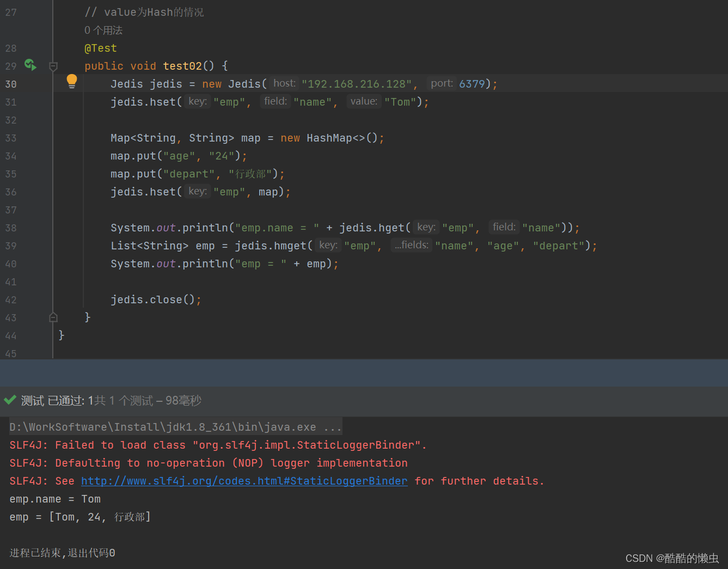Image resolution: width=728 pixels, height=569 pixels.
Task: Click the '测试 已通过' test status text
Action: click(x=52, y=401)
